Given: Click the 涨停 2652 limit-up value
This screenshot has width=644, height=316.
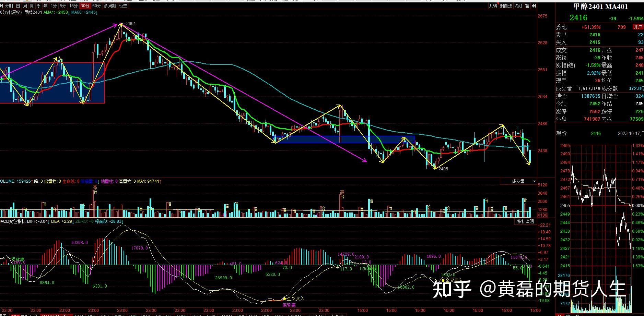Looking at the screenshot, I should [x=595, y=111].
